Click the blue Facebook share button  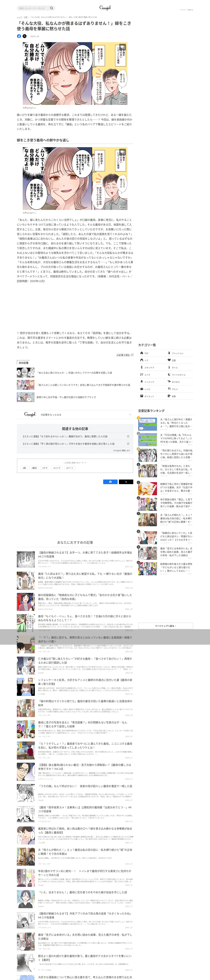tap(111, 482)
